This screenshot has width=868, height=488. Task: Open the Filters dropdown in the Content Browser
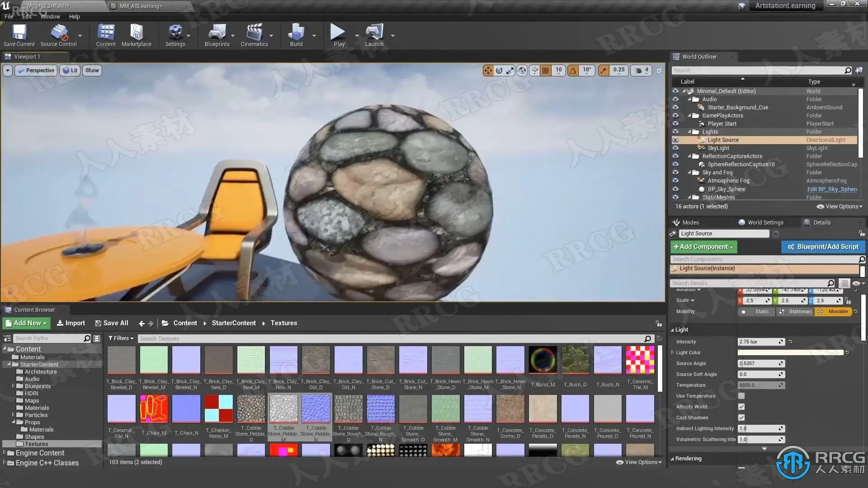(121, 338)
